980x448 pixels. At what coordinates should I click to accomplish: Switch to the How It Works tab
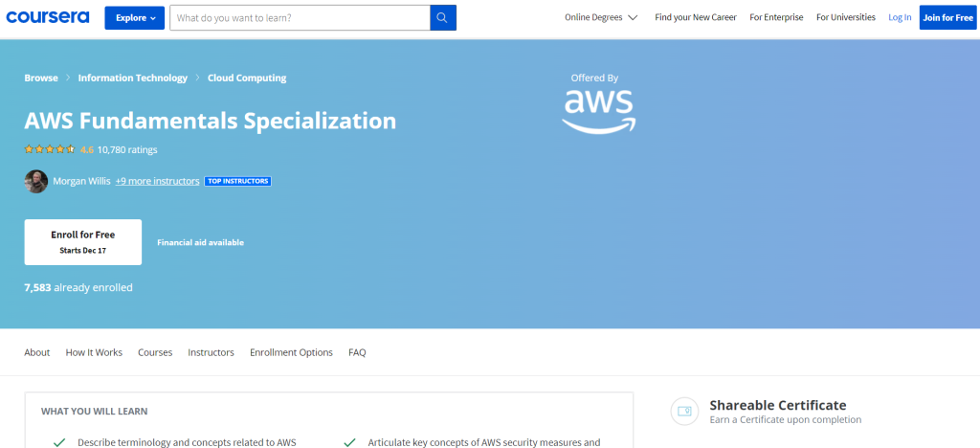[94, 352]
